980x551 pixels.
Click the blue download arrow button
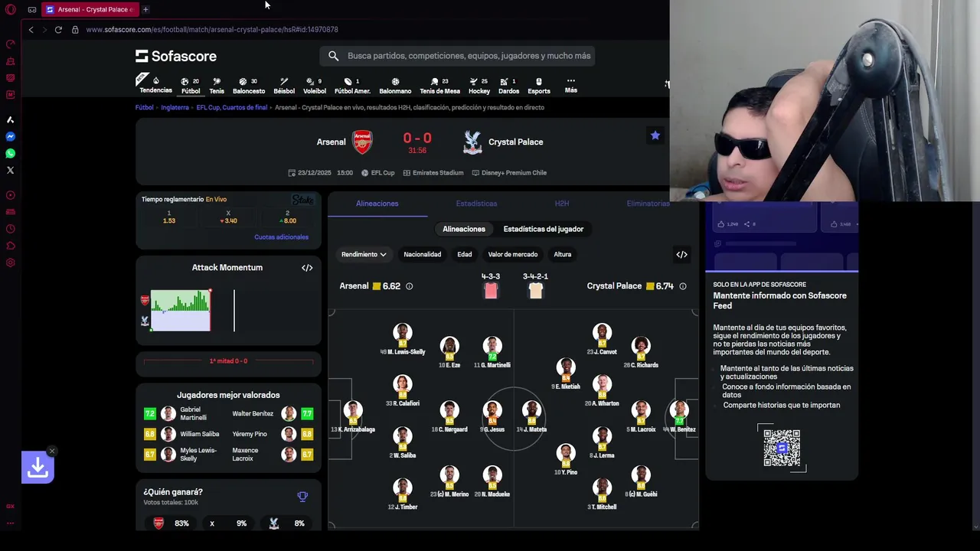[38, 467]
